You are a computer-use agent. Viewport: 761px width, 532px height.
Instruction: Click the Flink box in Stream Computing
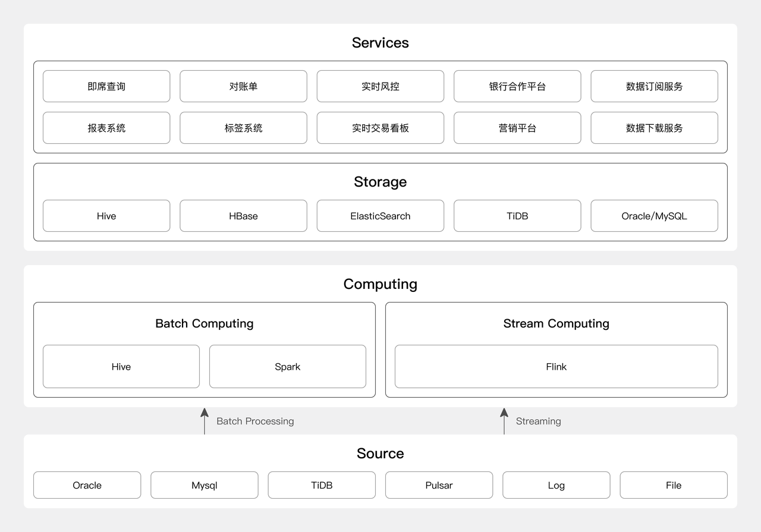tap(556, 367)
